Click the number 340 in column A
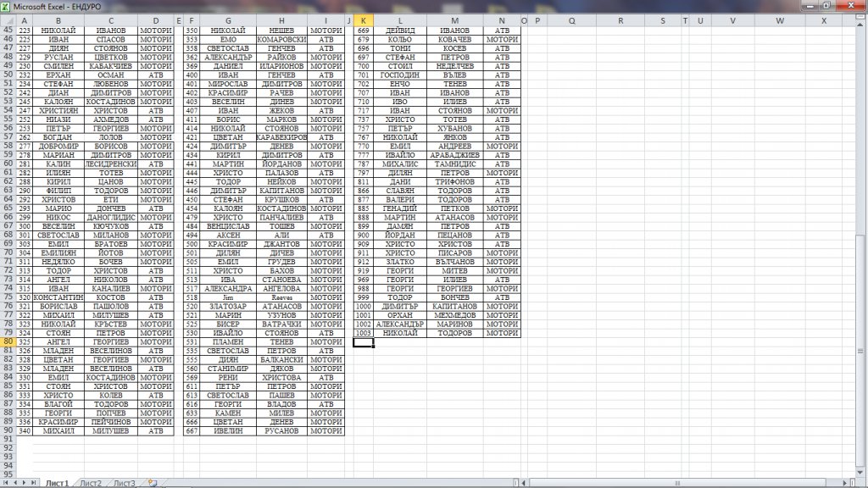The height and width of the screenshot is (488, 868). coord(25,431)
